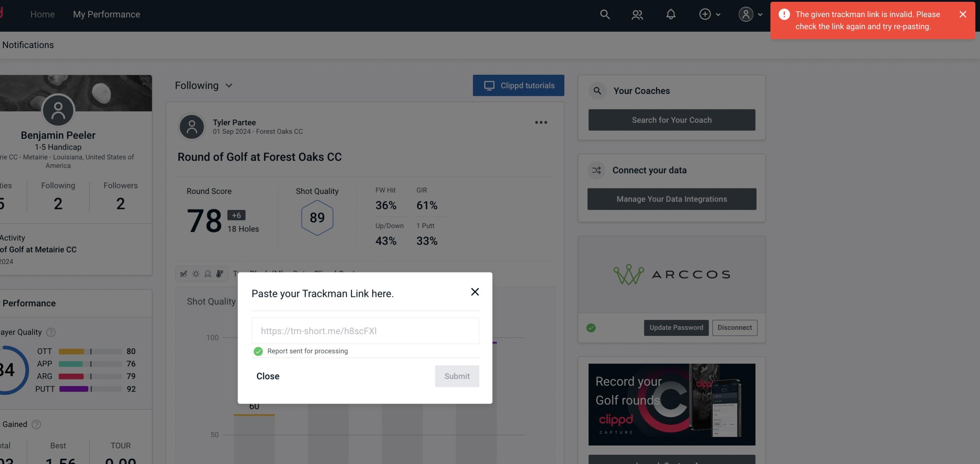The image size is (980, 464).
Task: Click the notifications bell icon
Action: 671,14
